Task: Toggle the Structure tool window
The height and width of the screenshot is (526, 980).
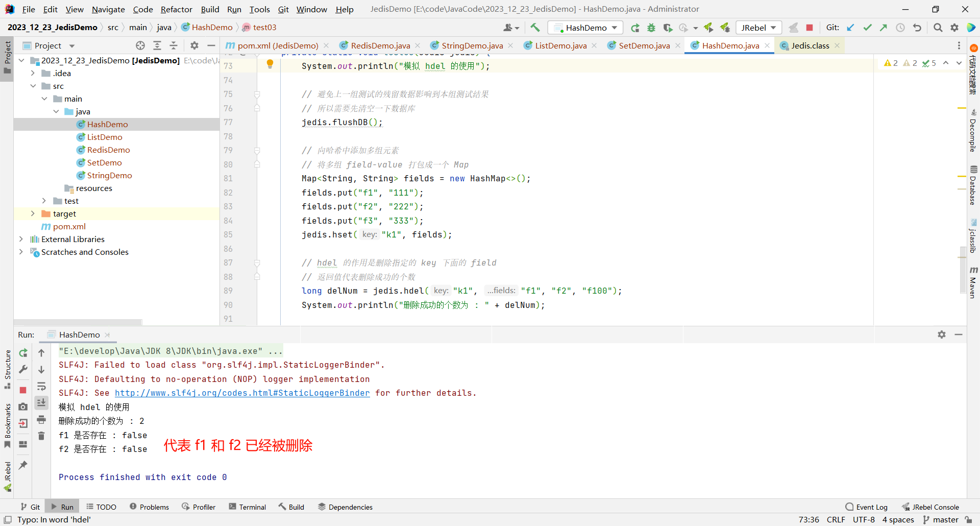Action: [7, 369]
